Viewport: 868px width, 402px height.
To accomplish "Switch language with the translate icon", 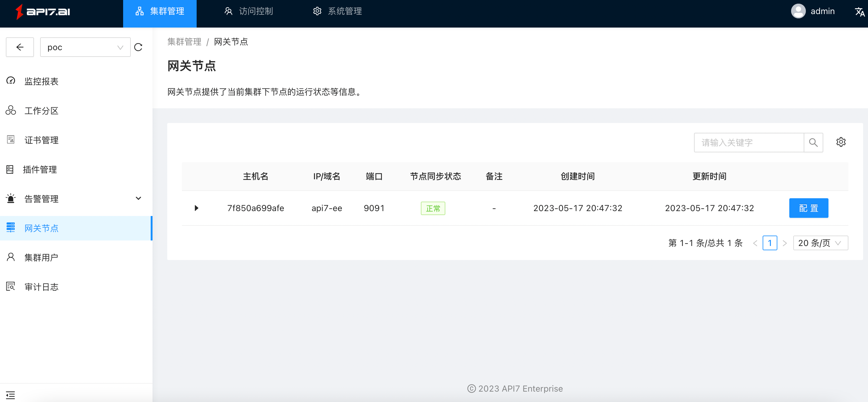I will coord(859,12).
